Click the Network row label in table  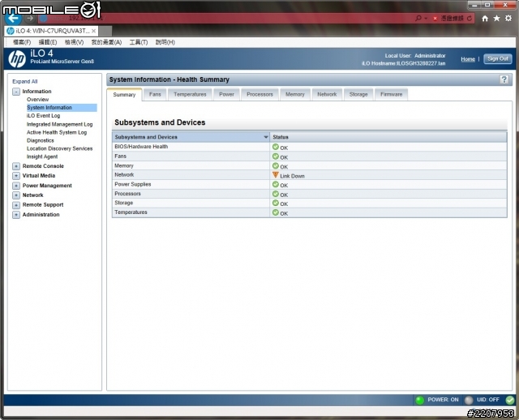coord(124,175)
